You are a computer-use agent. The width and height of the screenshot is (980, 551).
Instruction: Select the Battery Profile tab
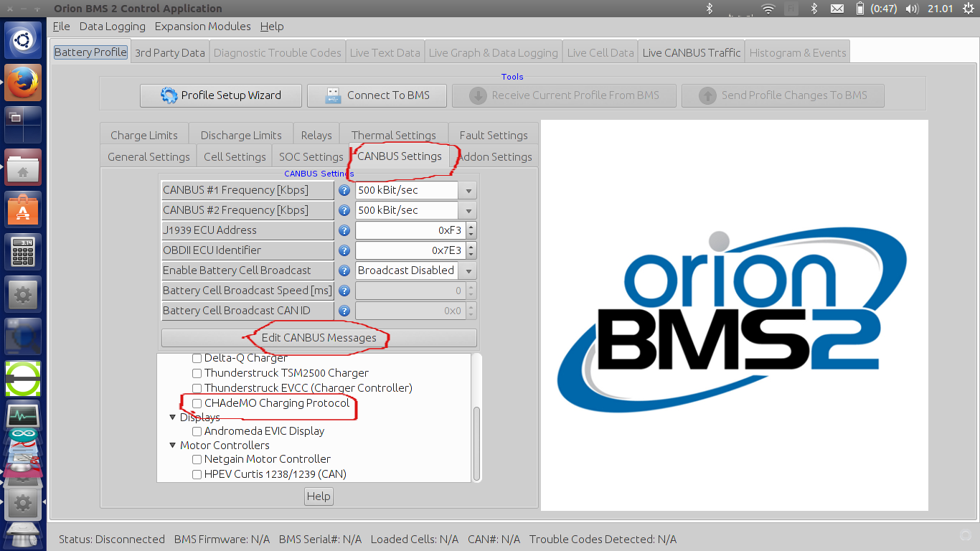tap(90, 52)
